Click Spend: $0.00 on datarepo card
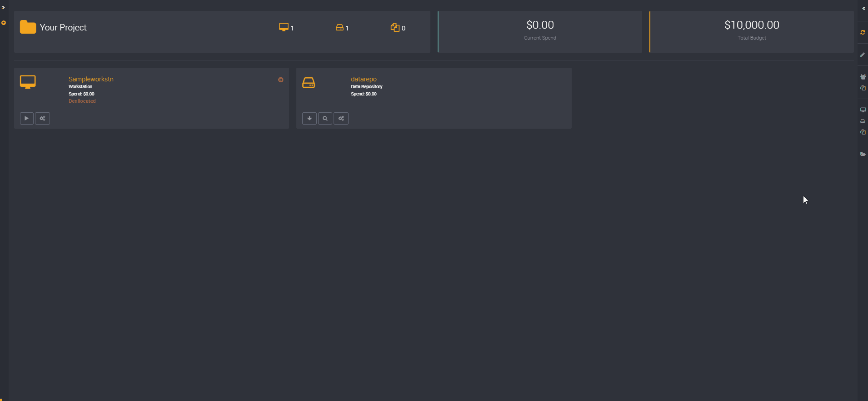 [364, 94]
